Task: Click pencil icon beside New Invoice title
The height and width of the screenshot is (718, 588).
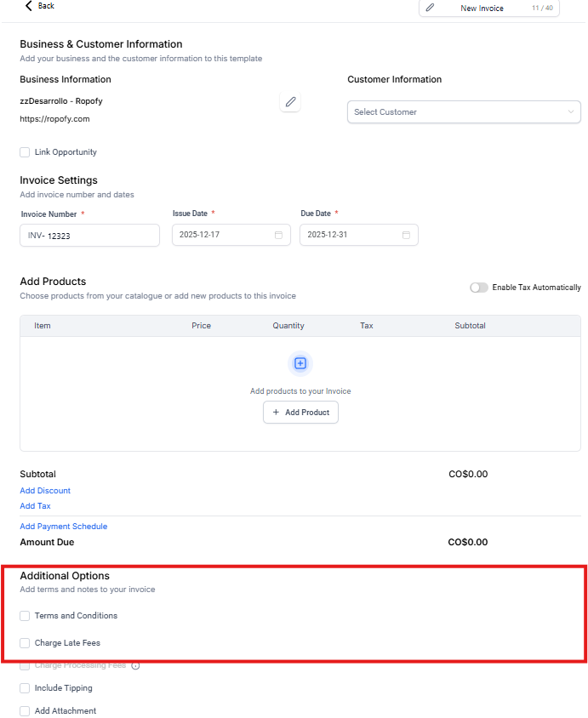Action: pyautogui.click(x=430, y=8)
